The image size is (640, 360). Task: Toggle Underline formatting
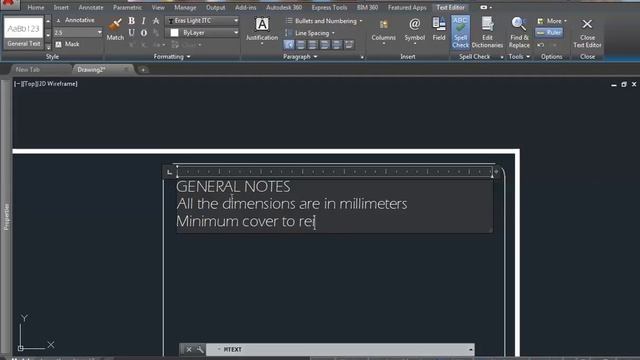(131, 33)
